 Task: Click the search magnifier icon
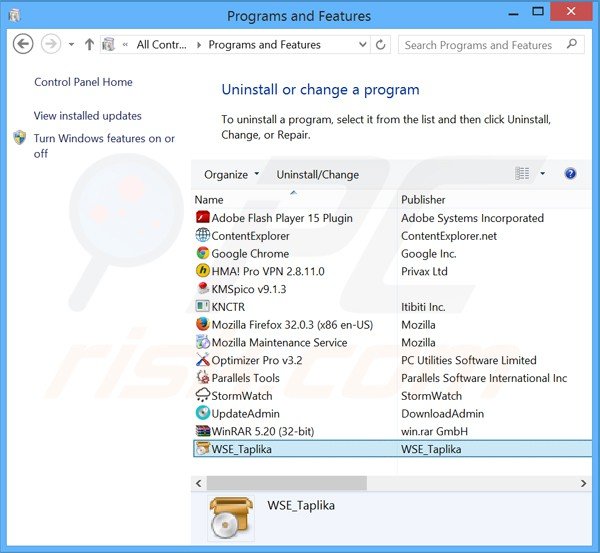click(572, 44)
